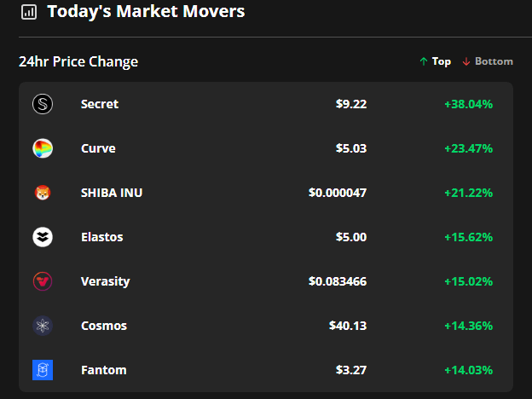Viewport: 532px width, 399px height.
Task: Click the market movers chart icon
Action: pyautogui.click(x=29, y=12)
